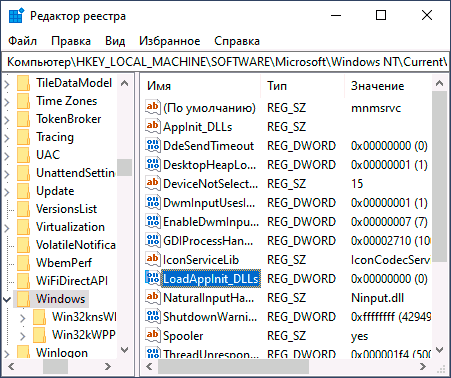The height and width of the screenshot is (378, 451).
Task: Click the values pane scroll down arrow
Action: pos(439,350)
